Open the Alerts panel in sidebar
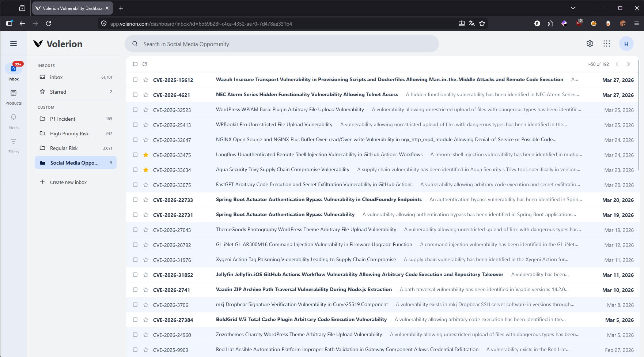The height and width of the screenshot is (357, 644). 14,121
